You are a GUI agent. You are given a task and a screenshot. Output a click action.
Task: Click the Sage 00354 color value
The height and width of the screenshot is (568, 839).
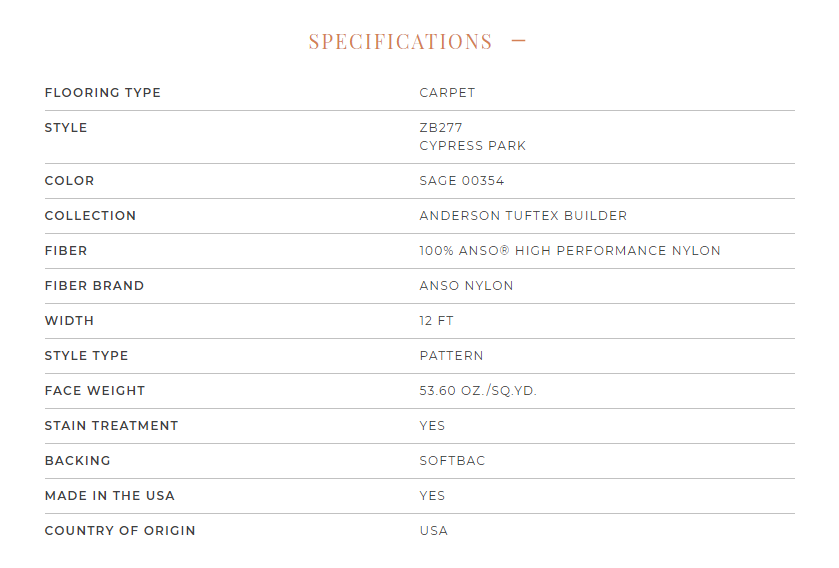[x=461, y=181]
